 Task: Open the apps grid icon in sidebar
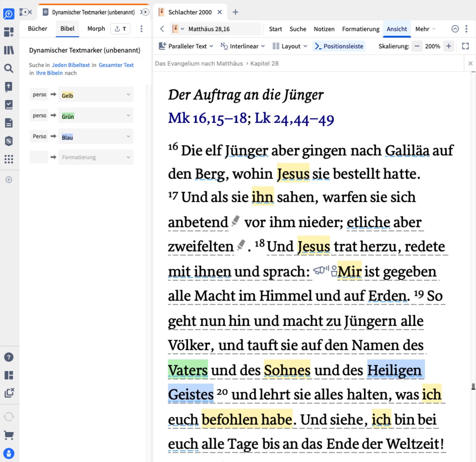(x=9, y=159)
